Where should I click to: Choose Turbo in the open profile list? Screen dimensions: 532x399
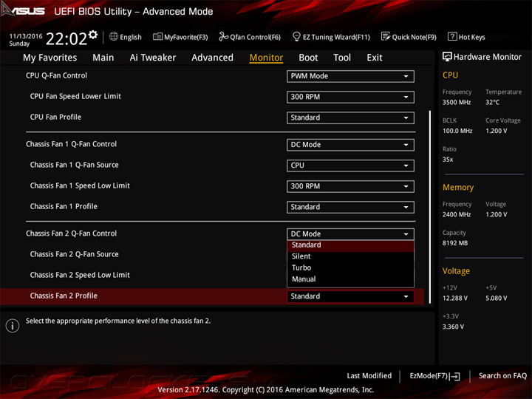[350, 267]
